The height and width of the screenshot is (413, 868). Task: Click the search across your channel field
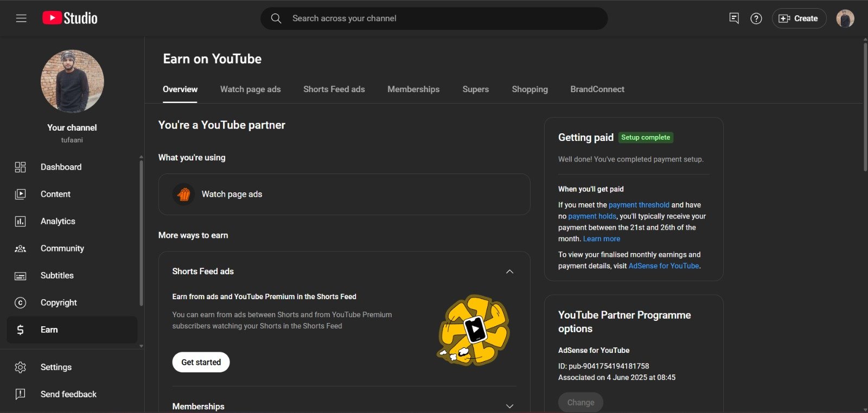pyautogui.click(x=434, y=18)
